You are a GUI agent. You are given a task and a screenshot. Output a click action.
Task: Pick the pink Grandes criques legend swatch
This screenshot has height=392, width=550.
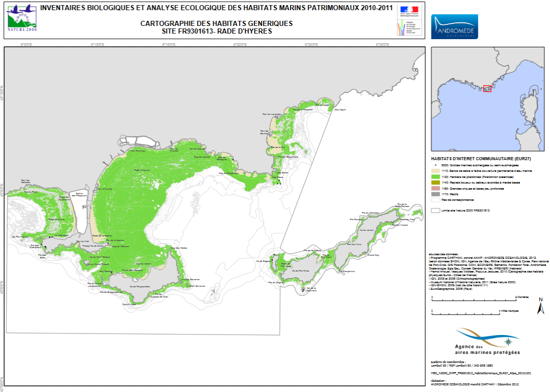(436, 189)
